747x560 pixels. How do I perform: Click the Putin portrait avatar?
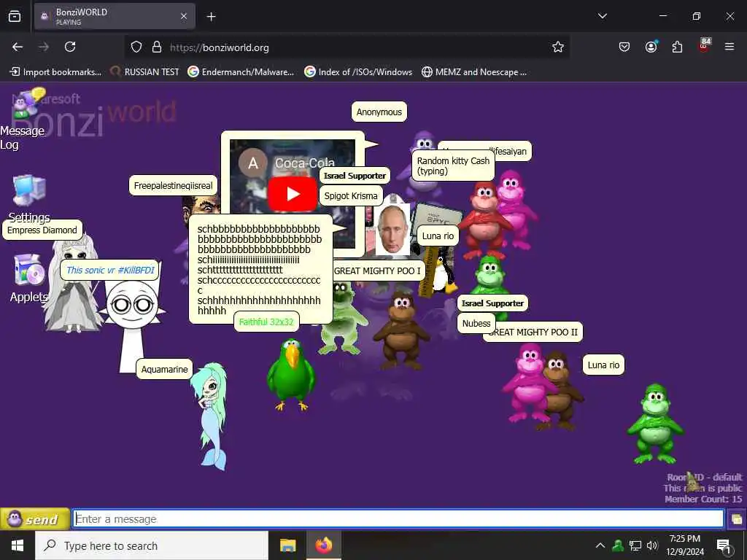point(392,230)
